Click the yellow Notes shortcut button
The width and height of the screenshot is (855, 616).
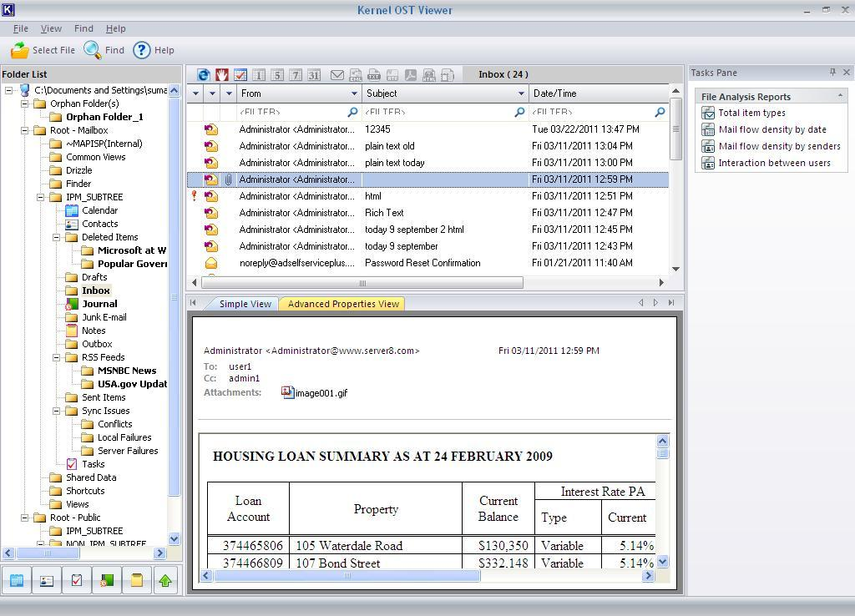click(x=136, y=580)
